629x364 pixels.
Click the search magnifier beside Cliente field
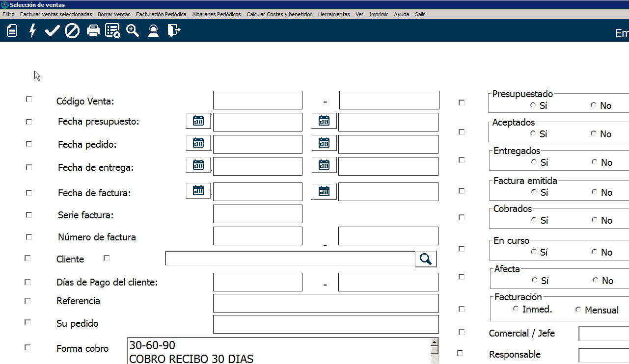pos(426,259)
